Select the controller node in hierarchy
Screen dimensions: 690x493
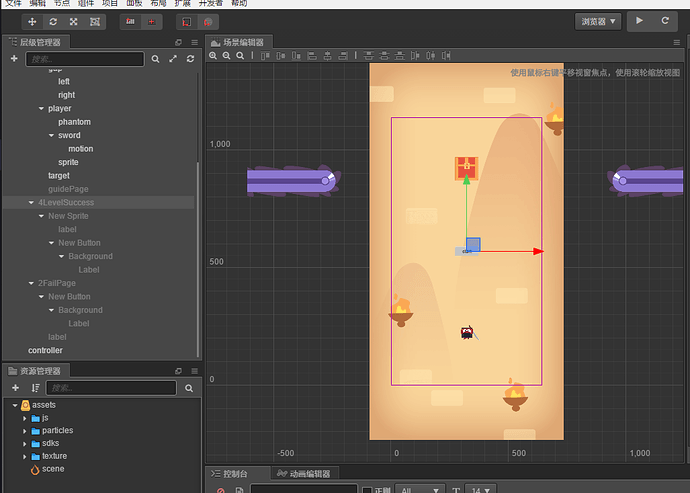45,350
